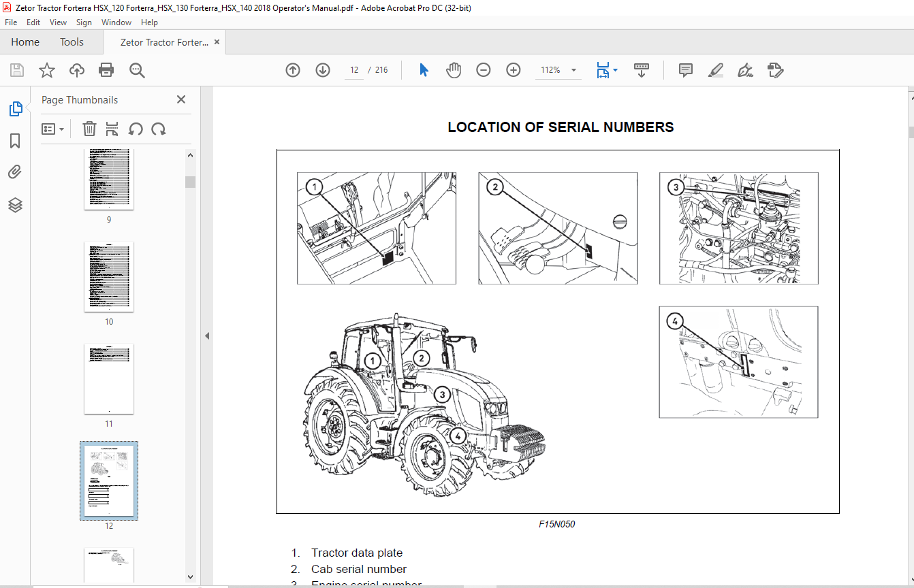Click the document vertical scrollbar thumb
This screenshot has width=914, height=588.
[911, 131]
